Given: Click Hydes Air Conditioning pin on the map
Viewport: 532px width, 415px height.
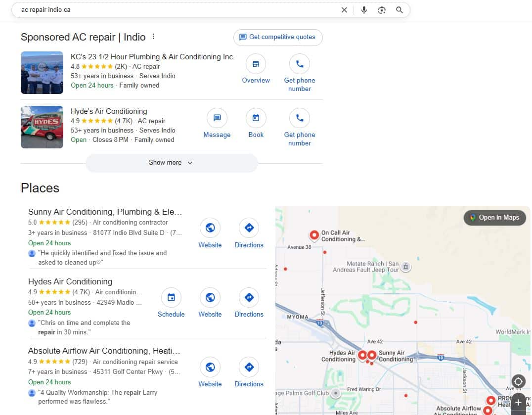Looking at the screenshot, I should coord(363,354).
